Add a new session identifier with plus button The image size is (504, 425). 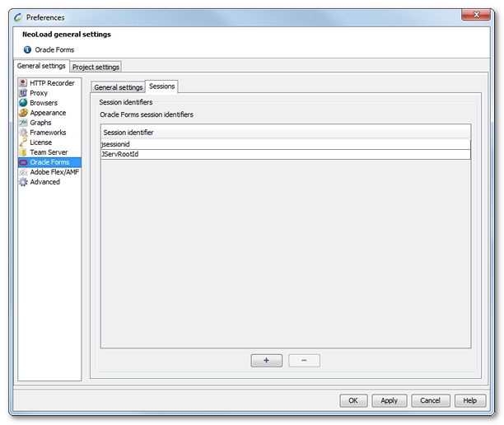pos(266,361)
